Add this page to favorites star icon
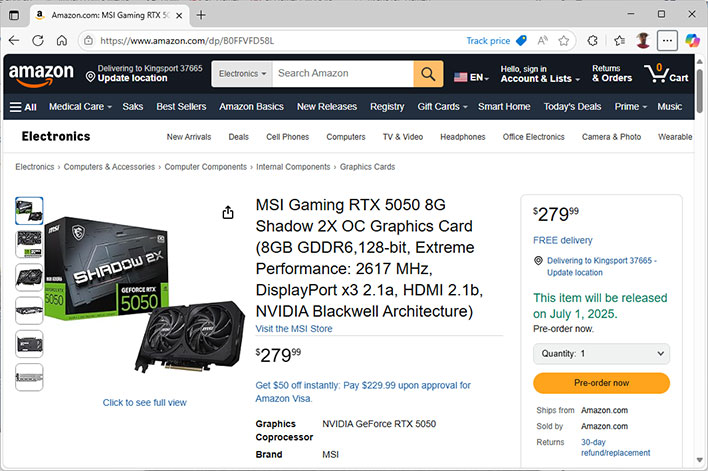The width and height of the screenshot is (708, 471). coord(564,41)
